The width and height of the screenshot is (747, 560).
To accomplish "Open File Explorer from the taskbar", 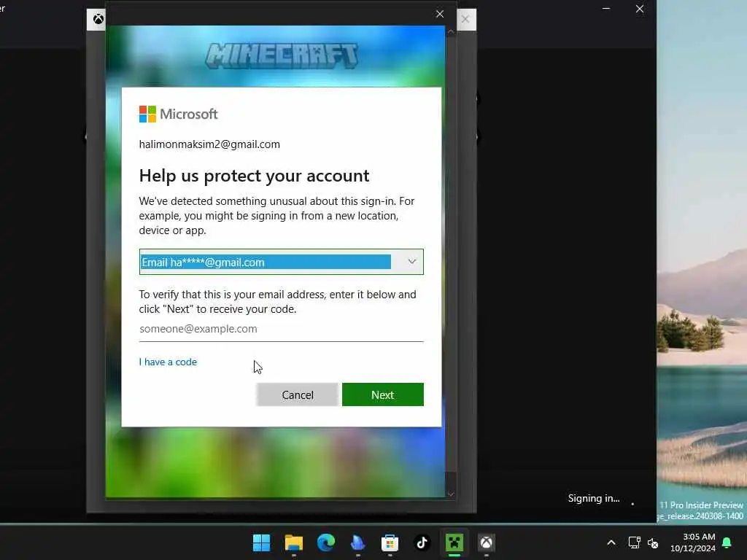I will tap(293, 542).
